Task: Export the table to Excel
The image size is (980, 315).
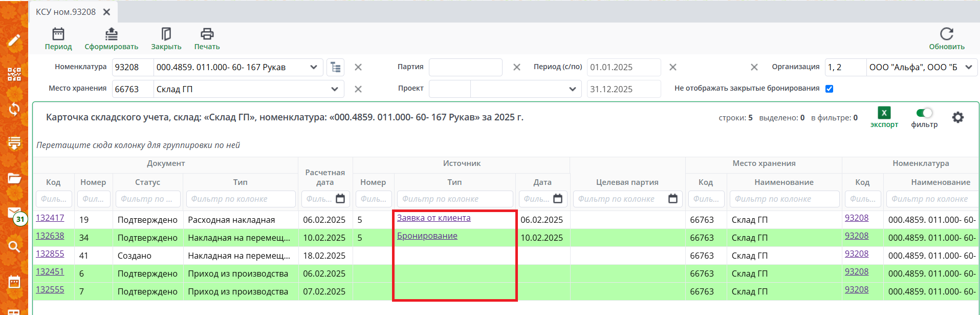Action: (x=884, y=114)
